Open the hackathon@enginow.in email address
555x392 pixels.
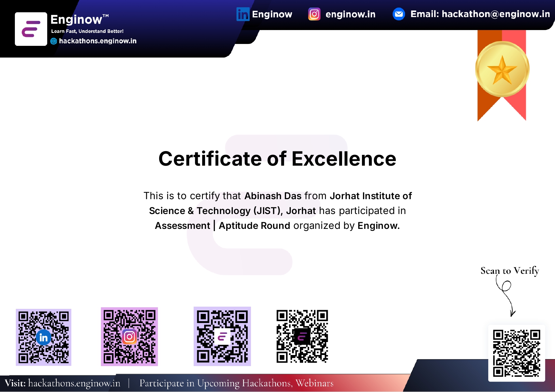pyautogui.click(x=496, y=14)
